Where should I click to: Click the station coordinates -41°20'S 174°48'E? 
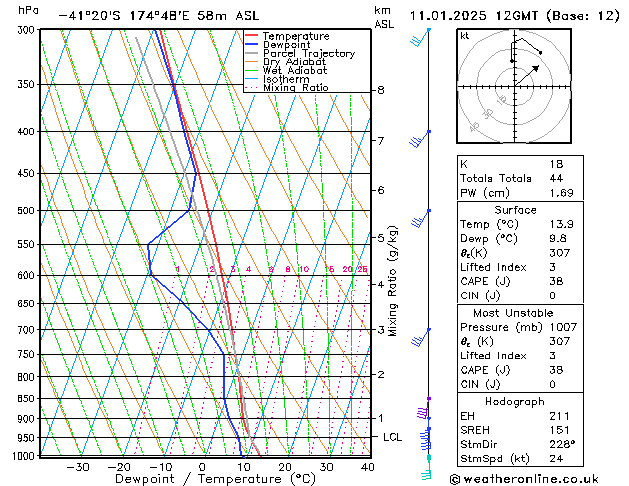coord(124,16)
